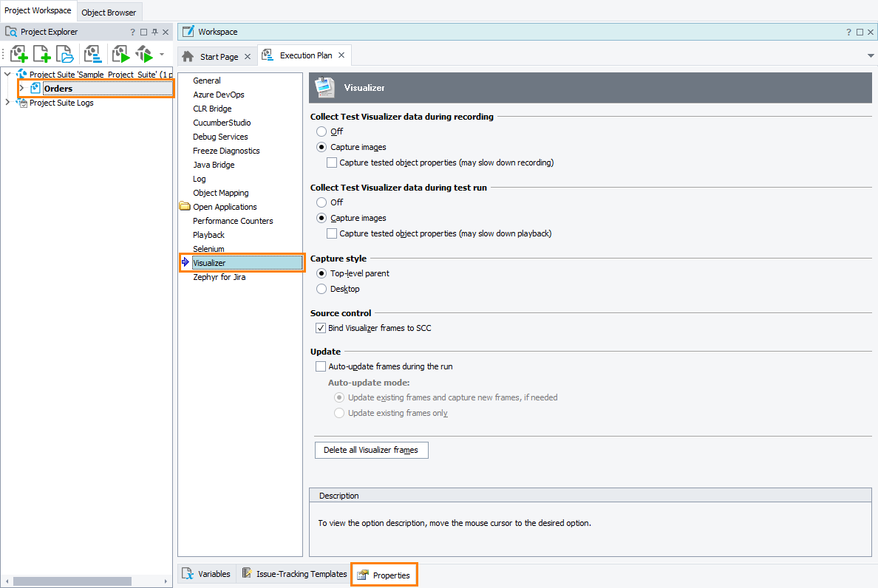This screenshot has width=878, height=588.
Task: Open the Execution Plan editor icon
Action: [93, 53]
